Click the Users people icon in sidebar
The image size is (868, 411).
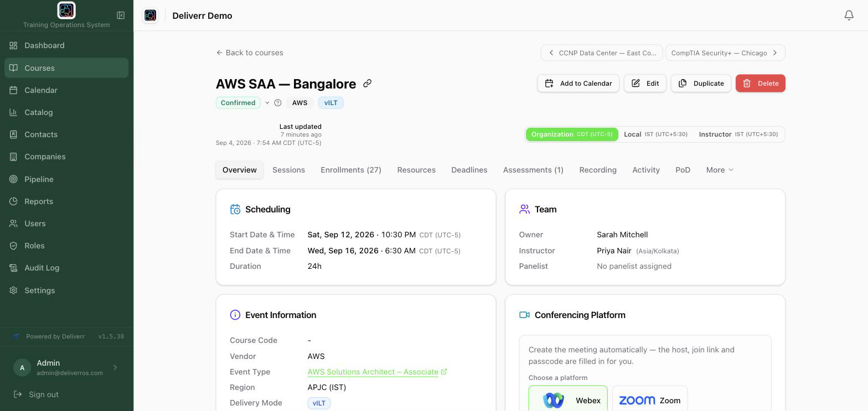pos(13,223)
